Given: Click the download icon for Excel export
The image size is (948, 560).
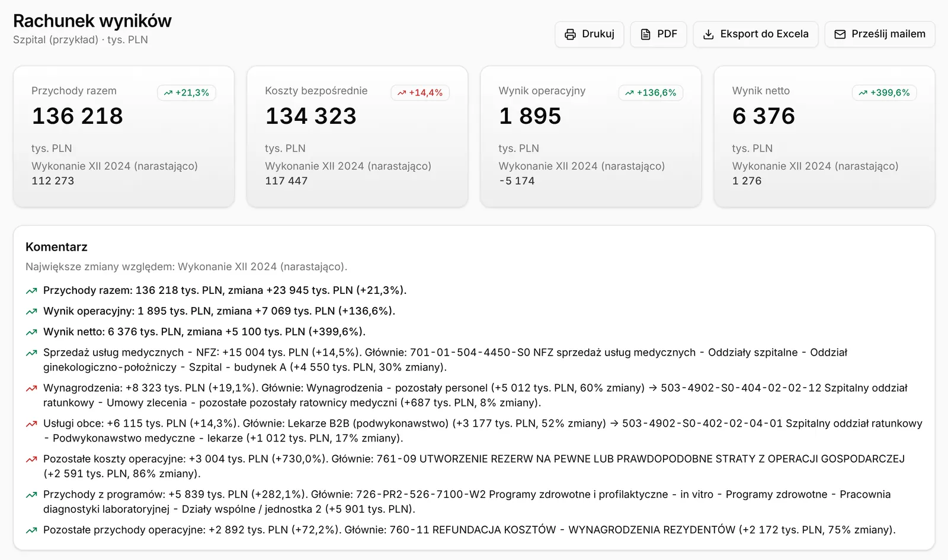Looking at the screenshot, I should coord(708,34).
